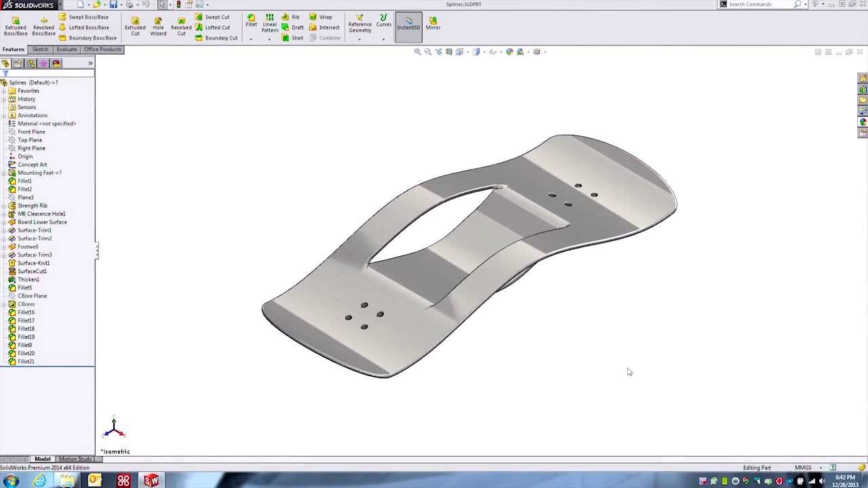This screenshot has width=868, height=488.
Task: Switch to the Model tab
Action: [x=42, y=460]
